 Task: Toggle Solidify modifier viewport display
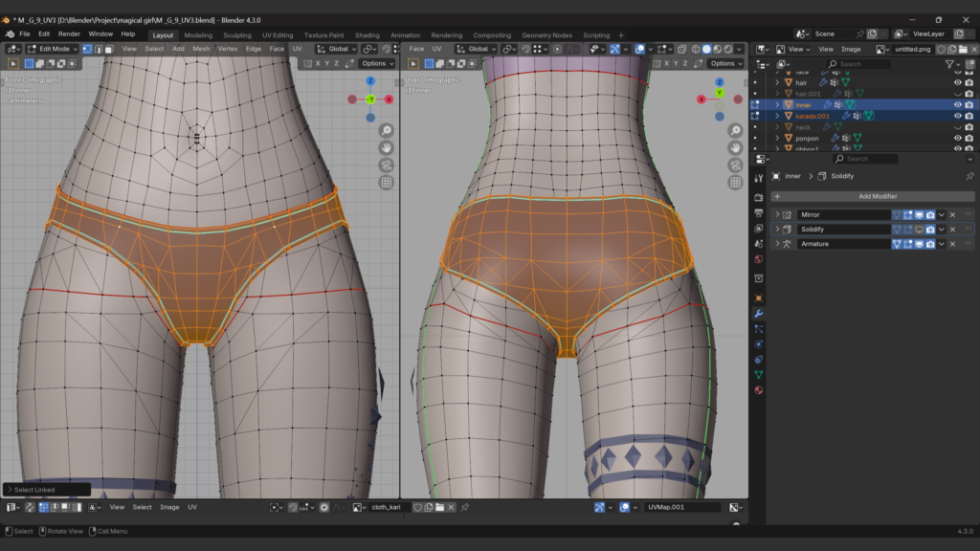[x=919, y=230]
